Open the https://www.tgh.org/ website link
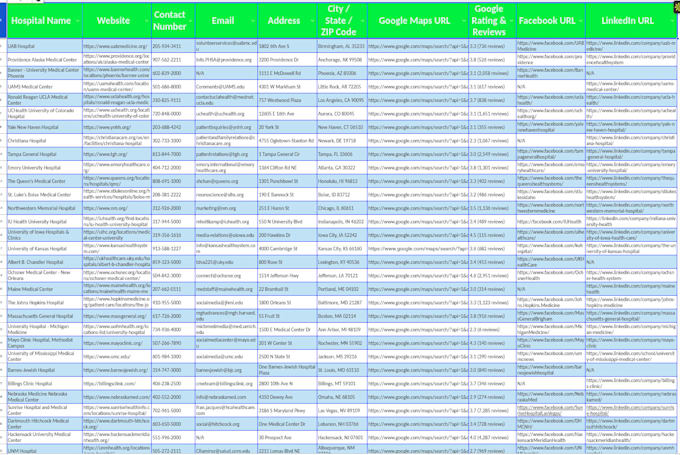 [106, 154]
